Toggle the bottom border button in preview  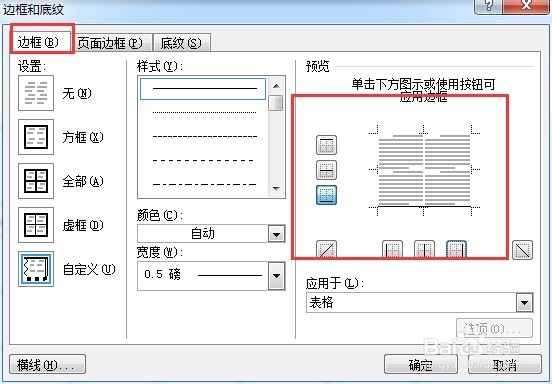pyautogui.click(x=326, y=195)
